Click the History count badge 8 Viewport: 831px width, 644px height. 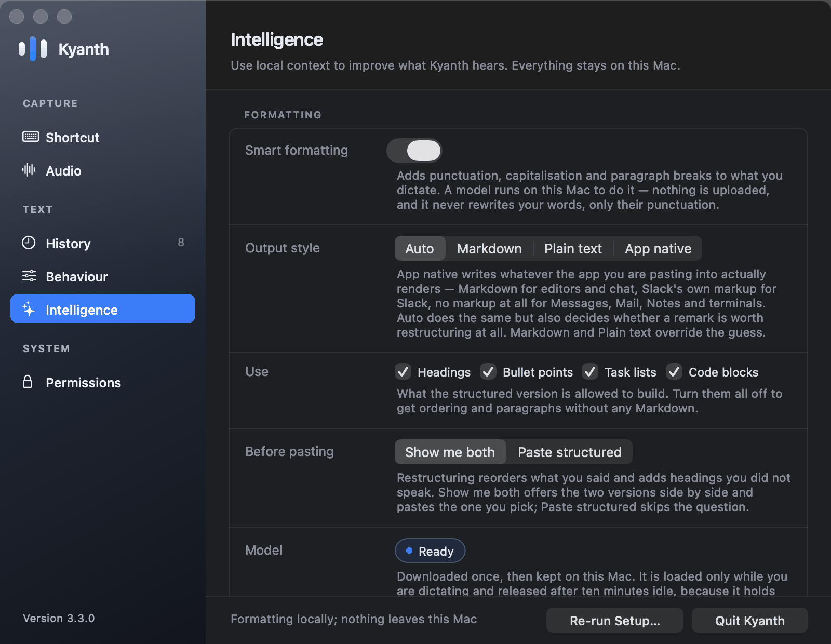pyautogui.click(x=181, y=243)
